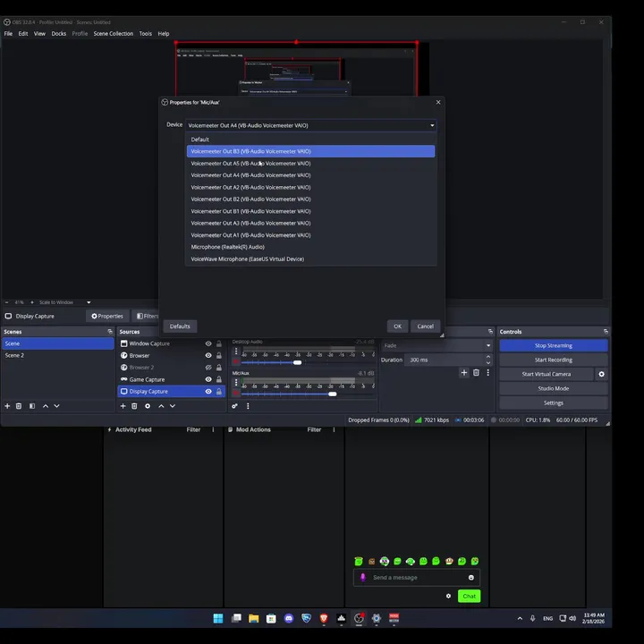The width and height of the screenshot is (644, 644).
Task: Open transition properties three-dot menu
Action: pyautogui.click(x=488, y=372)
